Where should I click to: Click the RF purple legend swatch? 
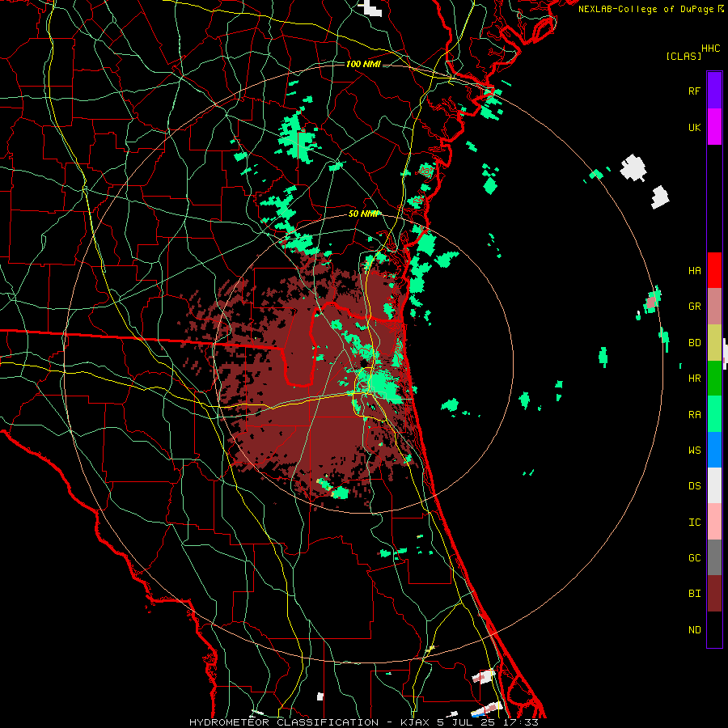click(x=714, y=91)
